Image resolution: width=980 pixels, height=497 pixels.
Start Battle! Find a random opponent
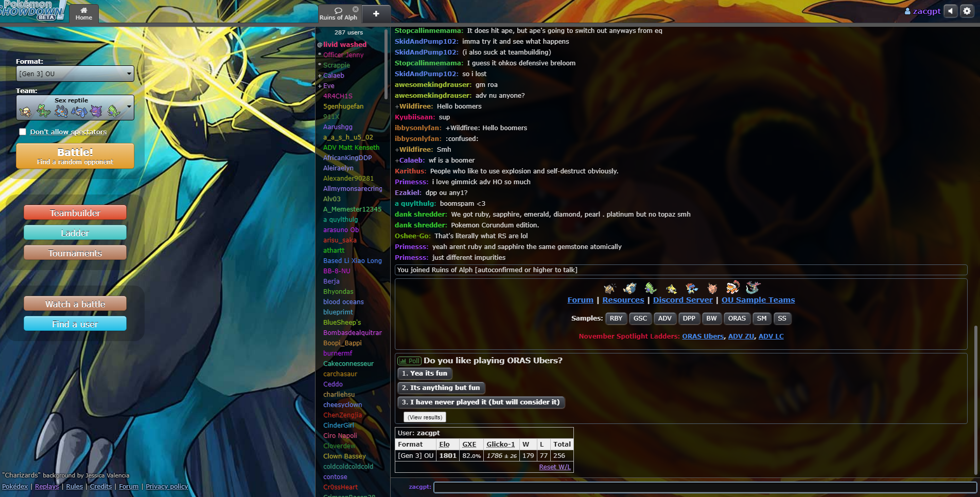pos(75,156)
